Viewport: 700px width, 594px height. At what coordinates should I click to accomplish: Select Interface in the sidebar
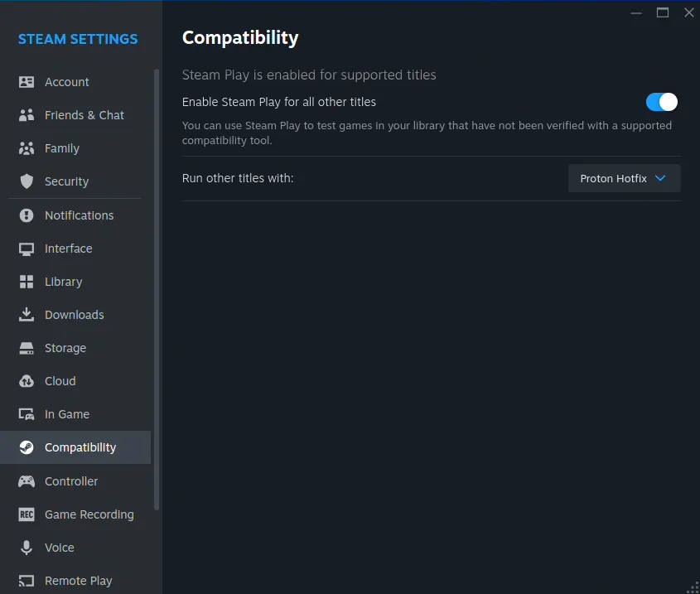[75, 249]
